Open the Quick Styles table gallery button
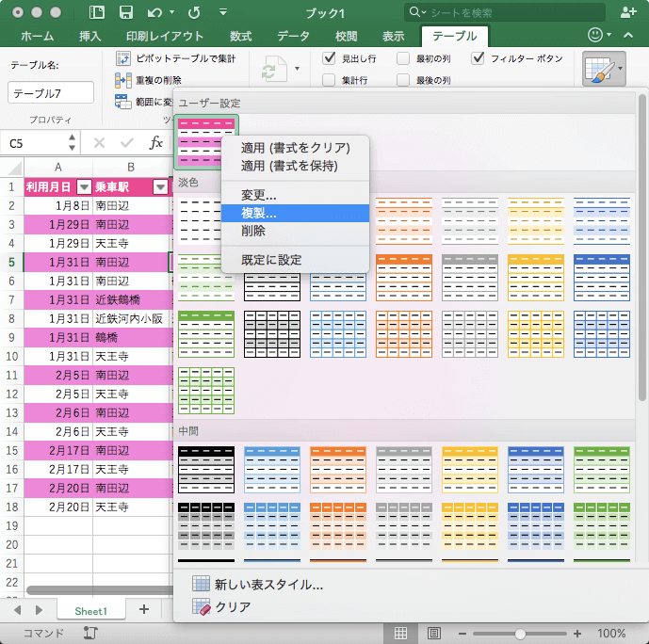The width and height of the screenshot is (649, 644). point(603,69)
